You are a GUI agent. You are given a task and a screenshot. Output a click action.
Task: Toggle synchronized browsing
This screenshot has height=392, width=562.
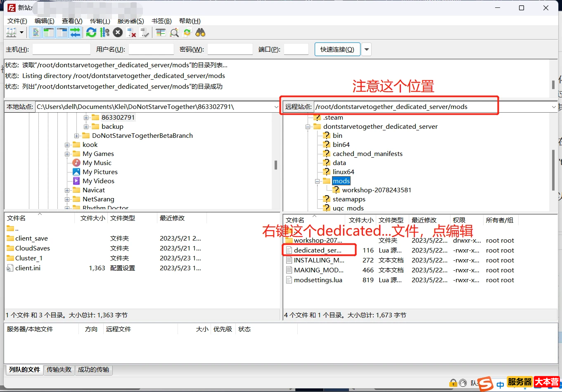click(x=187, y=32)
